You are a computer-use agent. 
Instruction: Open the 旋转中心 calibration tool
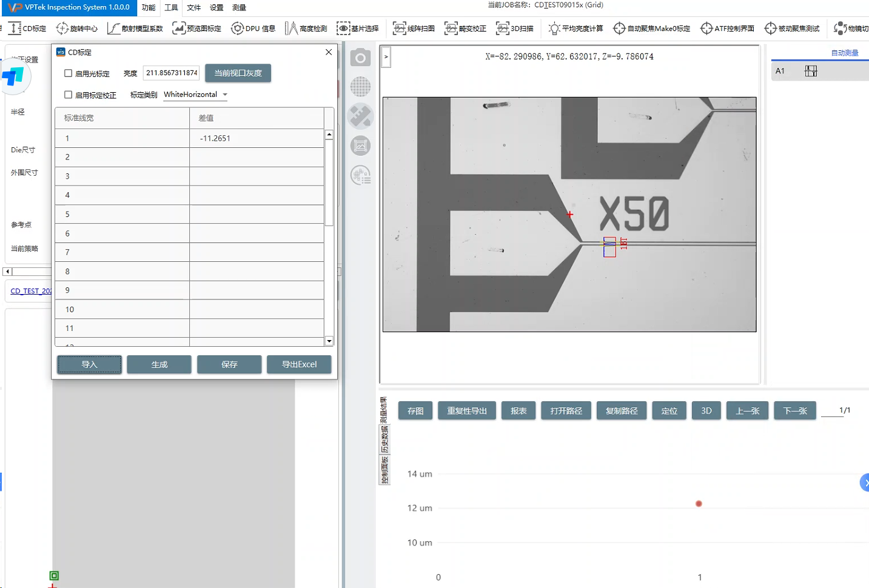(x=77, y=28)
